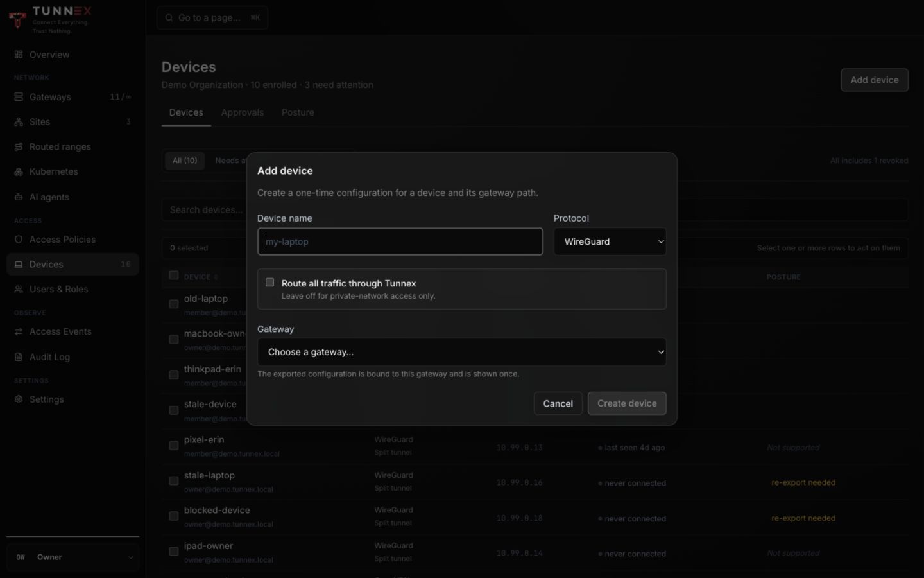
Task: Click the blocked-device device name
Action: pyautogui.click(x=217, y=511)
